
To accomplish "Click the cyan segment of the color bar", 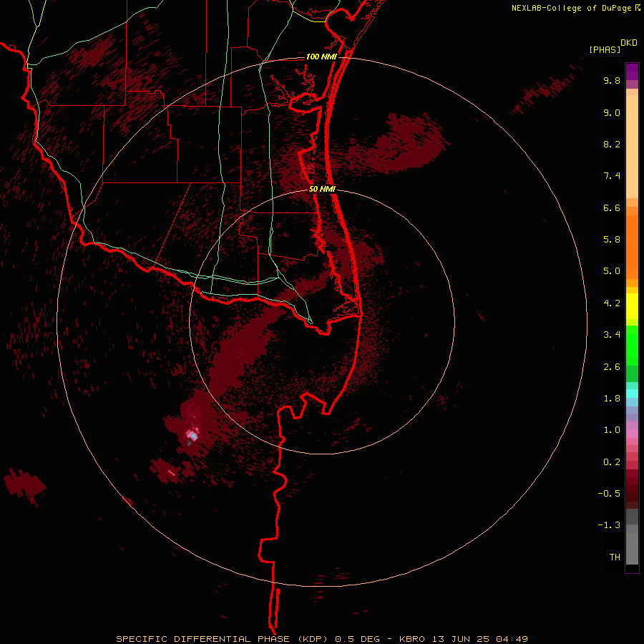I will point(632,394).
